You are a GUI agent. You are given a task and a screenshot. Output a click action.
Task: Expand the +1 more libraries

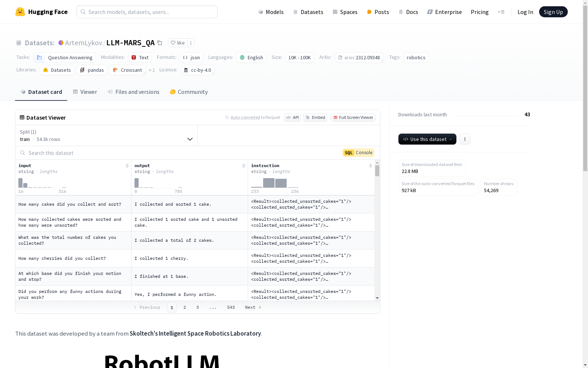click(x=152, y=70)
